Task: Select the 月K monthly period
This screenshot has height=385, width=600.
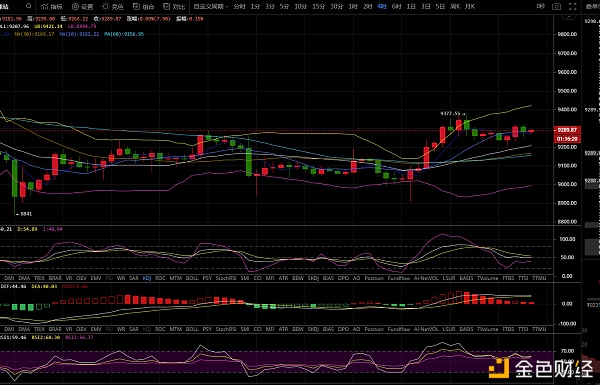Action: click(470, 7)
